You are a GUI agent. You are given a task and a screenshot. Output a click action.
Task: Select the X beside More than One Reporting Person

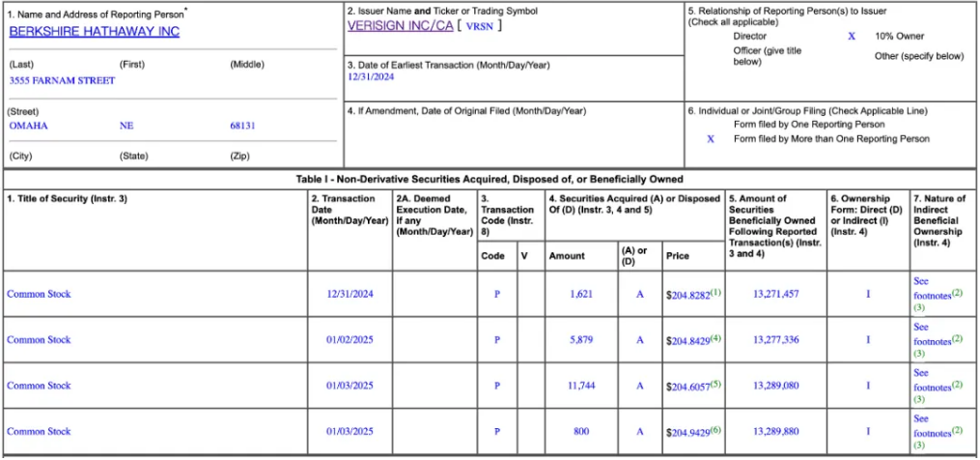(x=711, y=139)
